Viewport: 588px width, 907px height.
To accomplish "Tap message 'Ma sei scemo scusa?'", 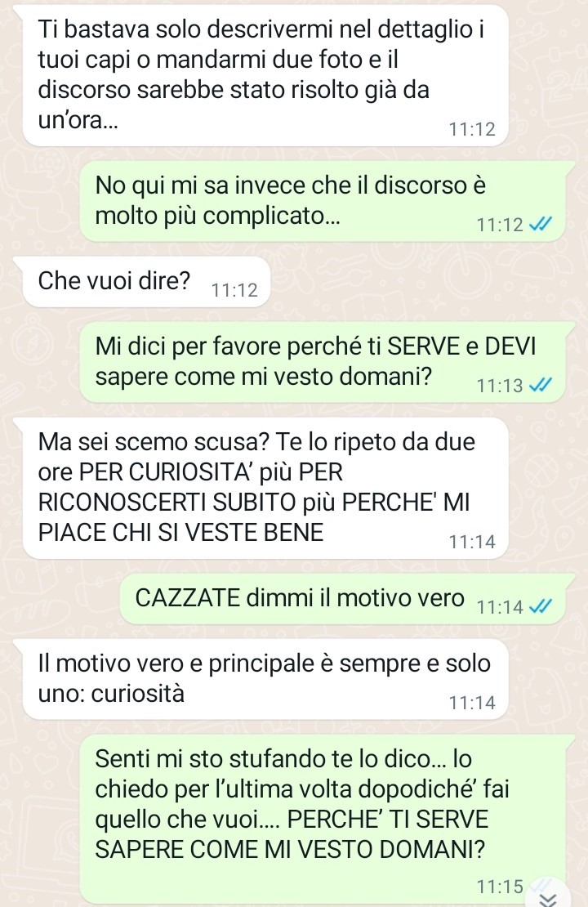I will coord(265,488).
